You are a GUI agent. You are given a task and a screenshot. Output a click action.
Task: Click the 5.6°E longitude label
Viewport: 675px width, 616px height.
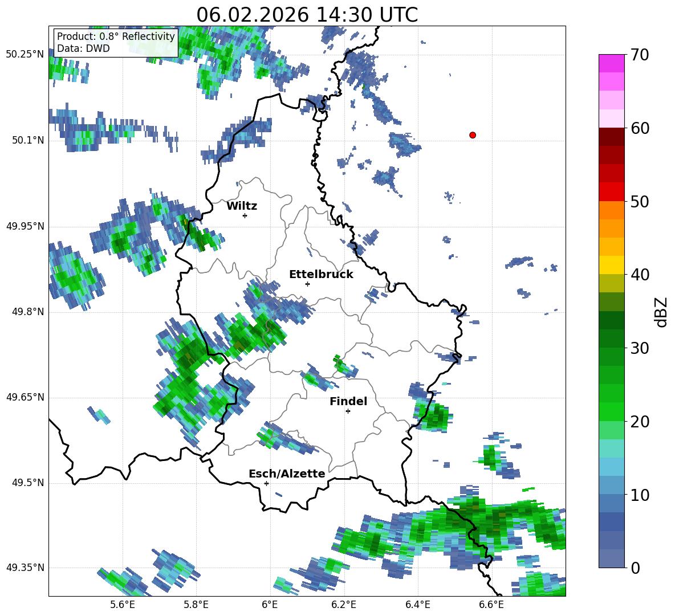tap(122, 605)
